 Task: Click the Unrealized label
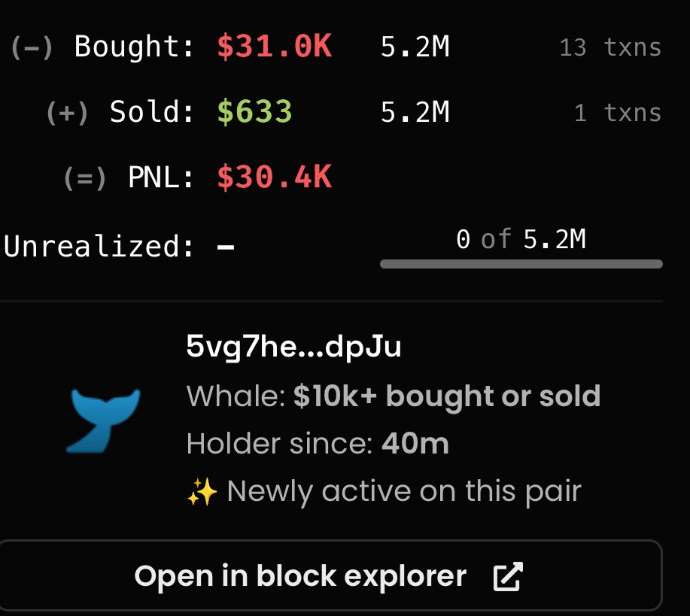[99, 246]
